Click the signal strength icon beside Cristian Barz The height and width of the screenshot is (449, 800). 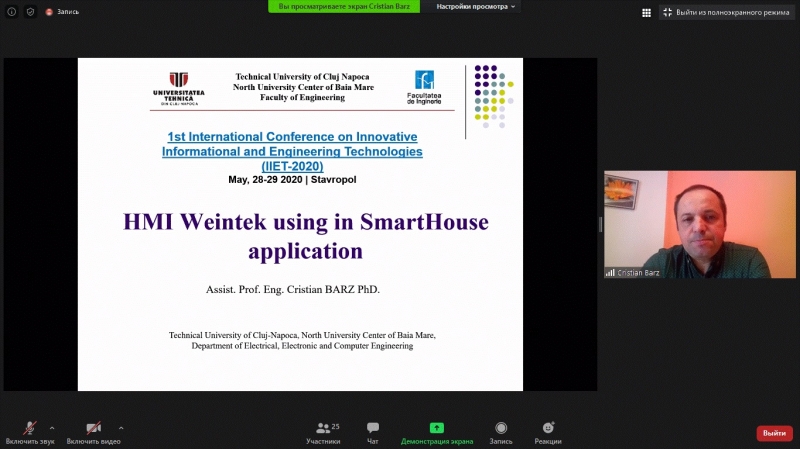(610, 273)
